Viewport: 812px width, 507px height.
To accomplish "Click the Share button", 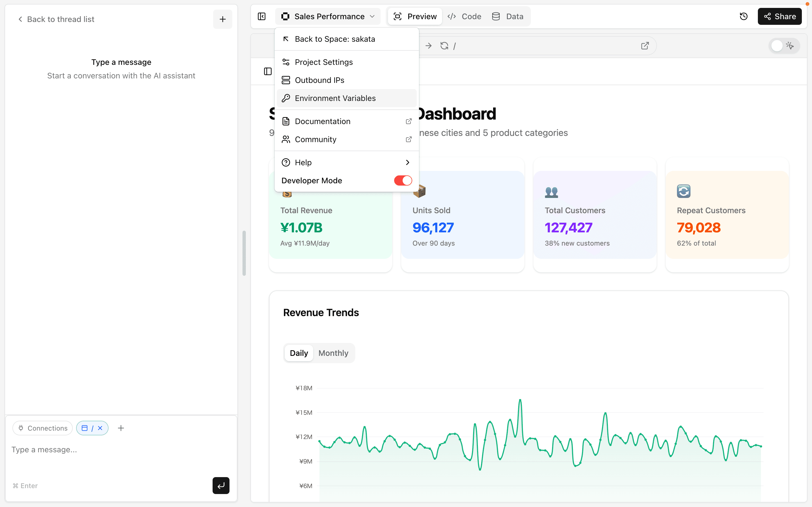I will [x=780, y=16].
